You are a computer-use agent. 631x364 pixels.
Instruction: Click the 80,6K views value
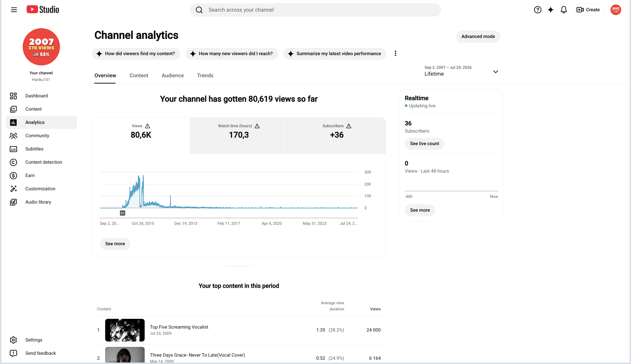[141, 135]
